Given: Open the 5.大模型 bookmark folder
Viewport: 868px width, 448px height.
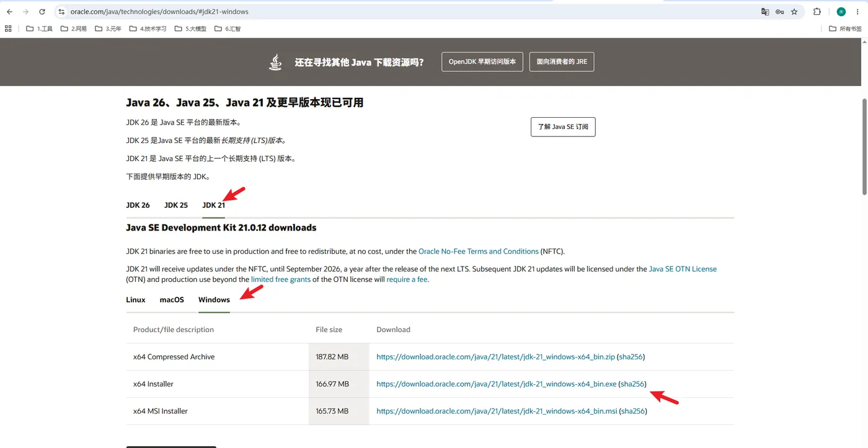Looking at the screenshot, I should [x=190, y=29].
